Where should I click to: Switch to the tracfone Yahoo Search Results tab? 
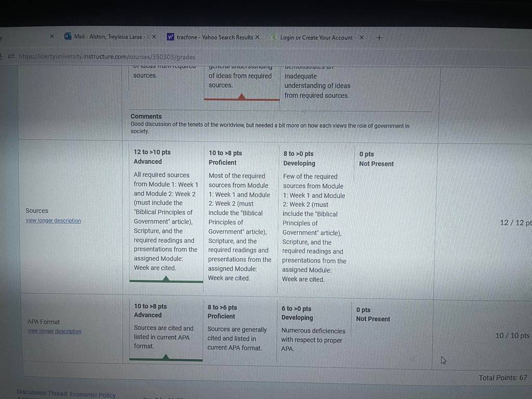214,37
